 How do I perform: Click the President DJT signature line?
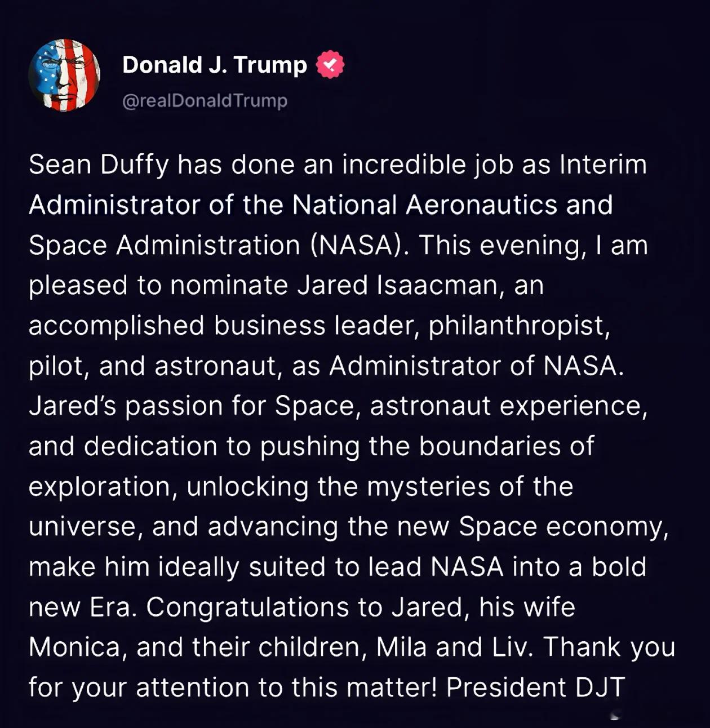pos(535,687)
